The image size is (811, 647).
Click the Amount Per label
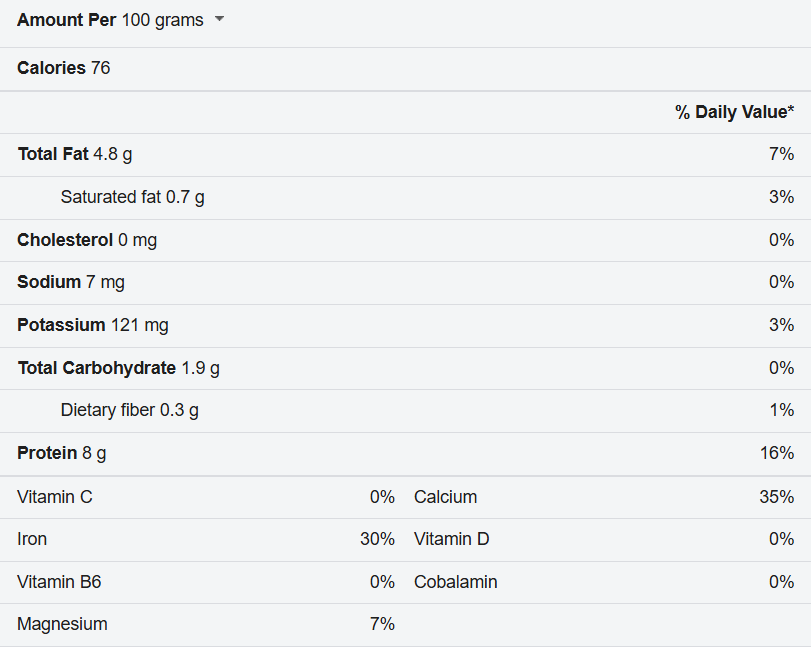(x=66, y=20)
